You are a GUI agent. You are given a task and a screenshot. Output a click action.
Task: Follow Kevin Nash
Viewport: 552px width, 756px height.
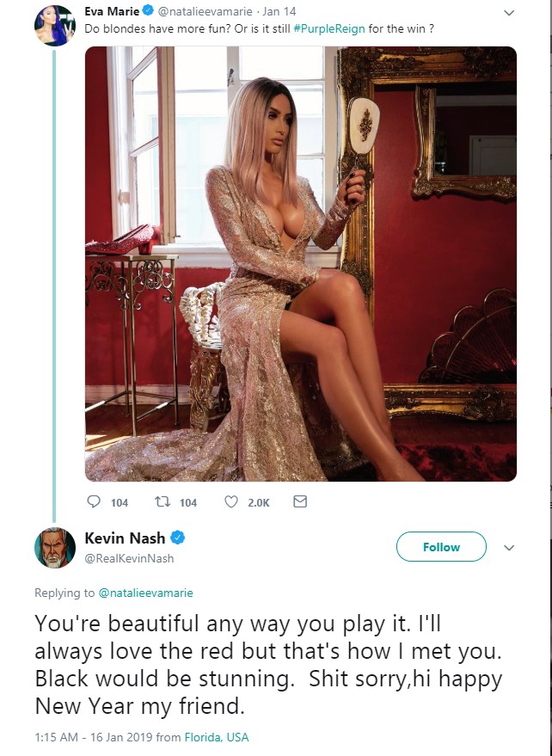pyautogui.click(x=441, y=547)
